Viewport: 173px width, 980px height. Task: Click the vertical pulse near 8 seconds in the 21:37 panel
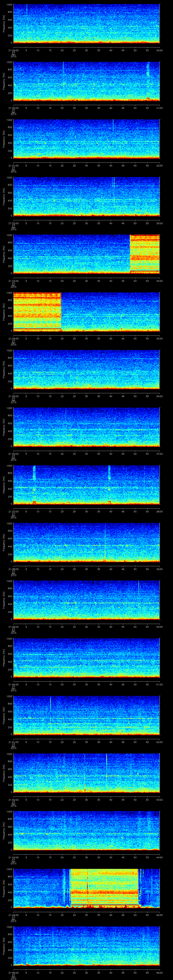click(x=34, y=484)
